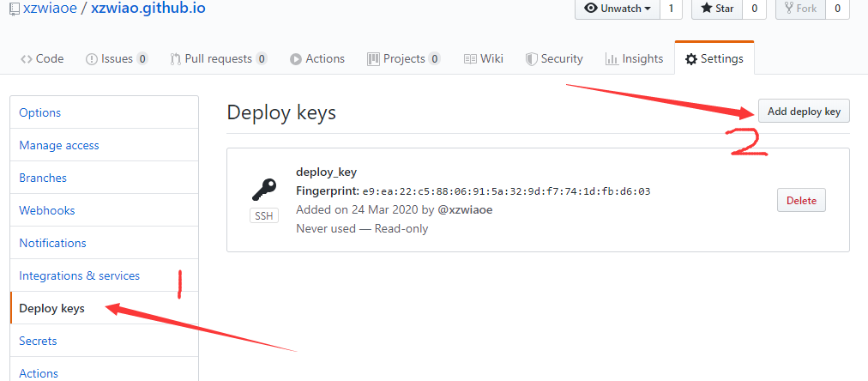Open the xzwiaoe owner profile link
Image resolution: width=868 pixels, height=381 pixels.
pos(50,9)
